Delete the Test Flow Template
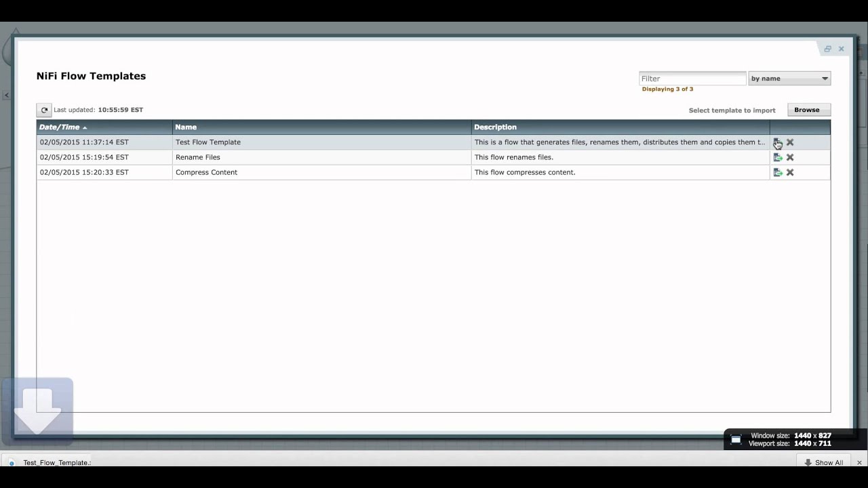The image size is (868, 488). (790, 142)
